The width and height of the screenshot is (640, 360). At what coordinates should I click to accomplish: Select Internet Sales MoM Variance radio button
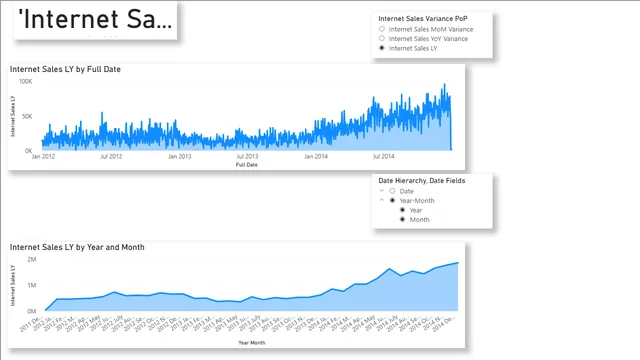pyautogui.click(x=382, y=29)
